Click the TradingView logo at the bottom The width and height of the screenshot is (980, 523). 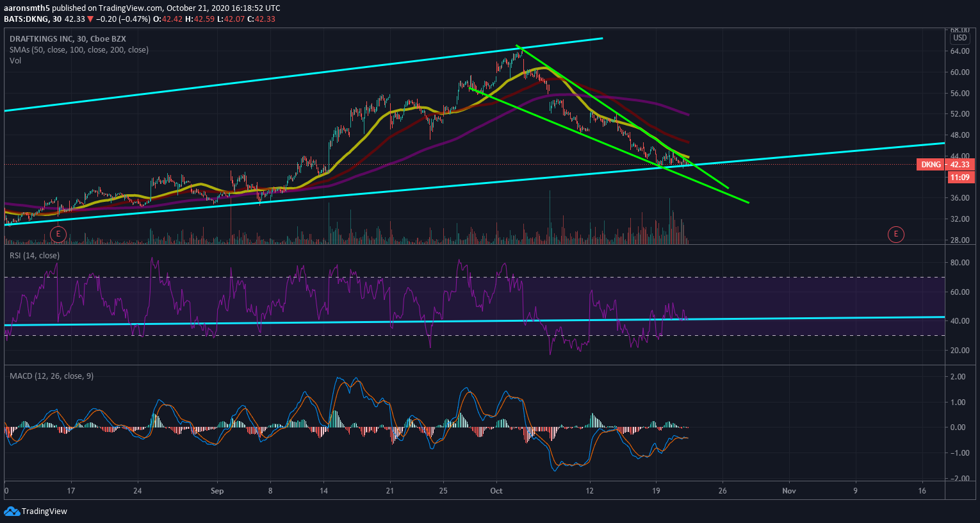click(x=35, y=511)
